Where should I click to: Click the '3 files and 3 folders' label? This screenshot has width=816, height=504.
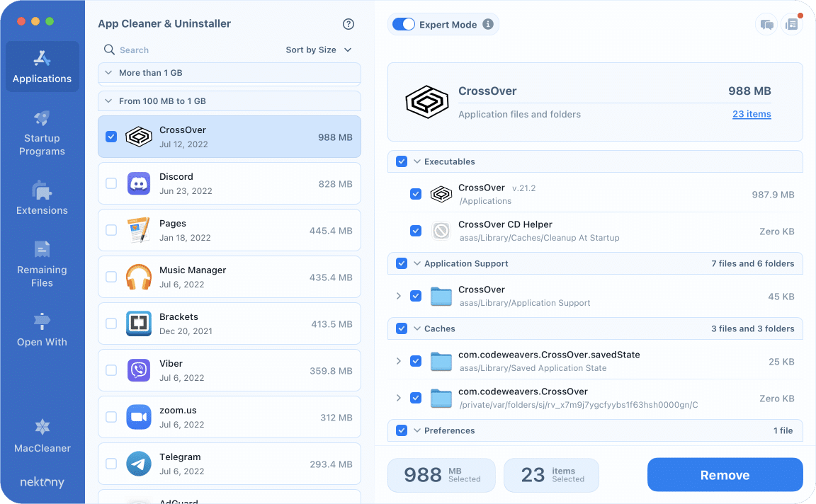tap(752, 328)
